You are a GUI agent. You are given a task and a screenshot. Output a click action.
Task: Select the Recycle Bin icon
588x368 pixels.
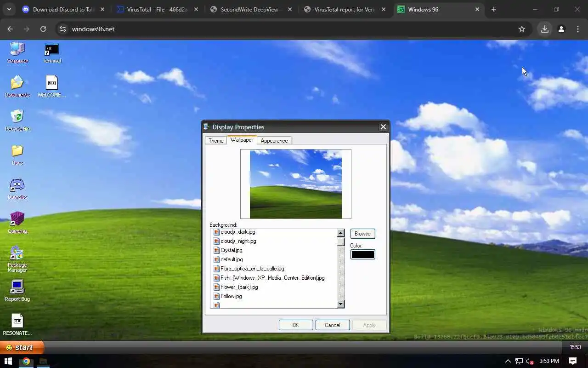tap(17, 121)
